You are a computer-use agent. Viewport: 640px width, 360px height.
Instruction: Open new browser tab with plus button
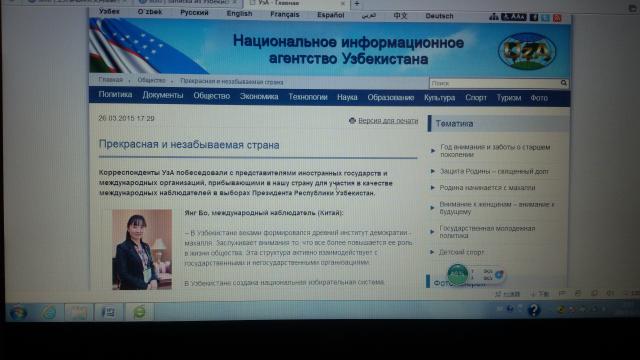(357, 4)
